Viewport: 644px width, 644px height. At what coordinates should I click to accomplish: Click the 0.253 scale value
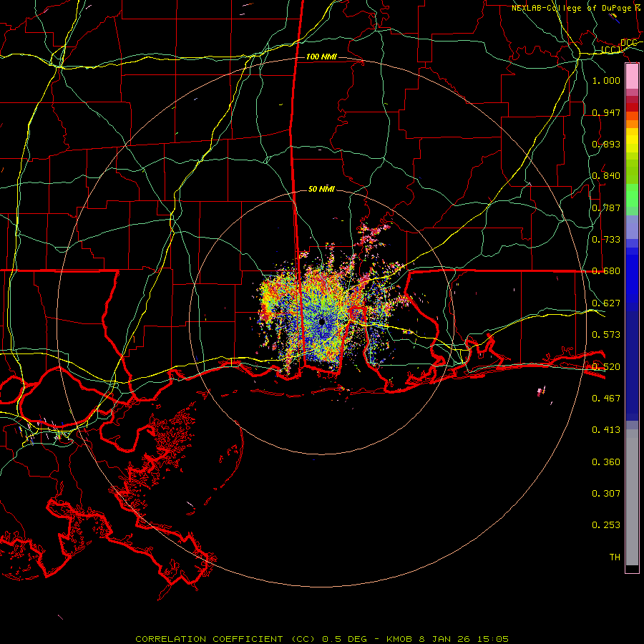coord(606,525)
